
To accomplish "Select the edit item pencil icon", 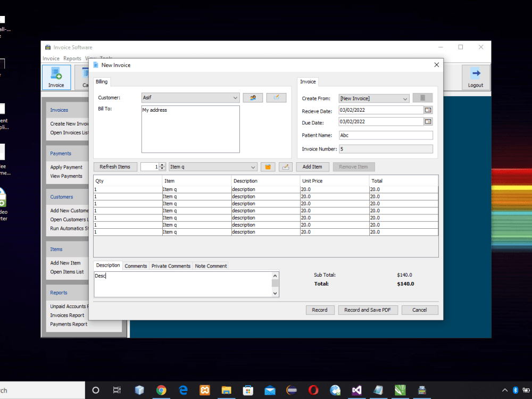I will tap(285, 167).
